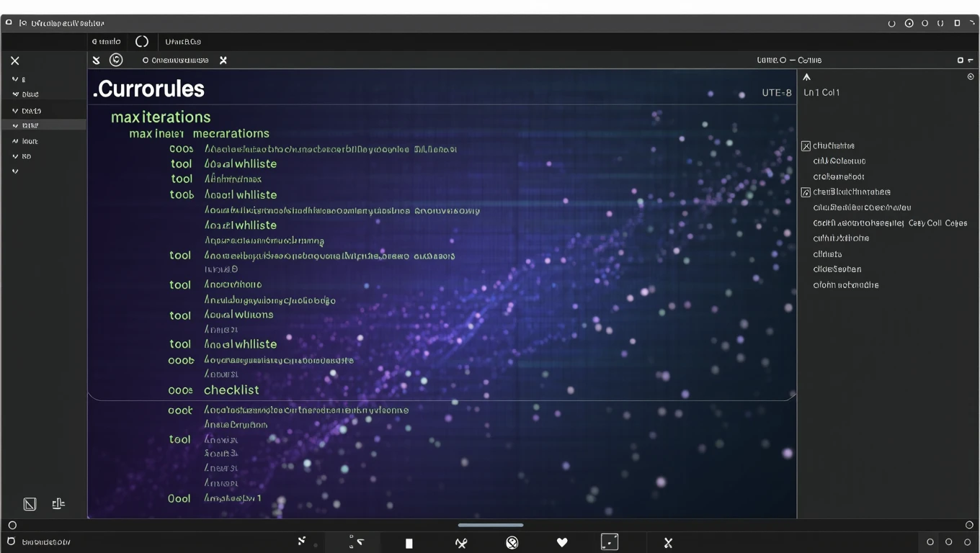Toggle the second checkbox in the right panel
The image size is (980, 553).
806,192
